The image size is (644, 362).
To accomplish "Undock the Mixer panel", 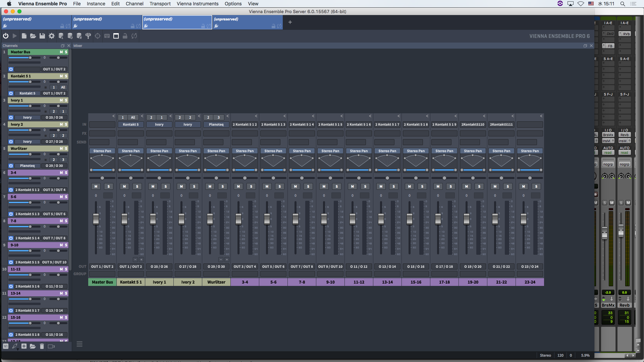I will click(585, 46).
